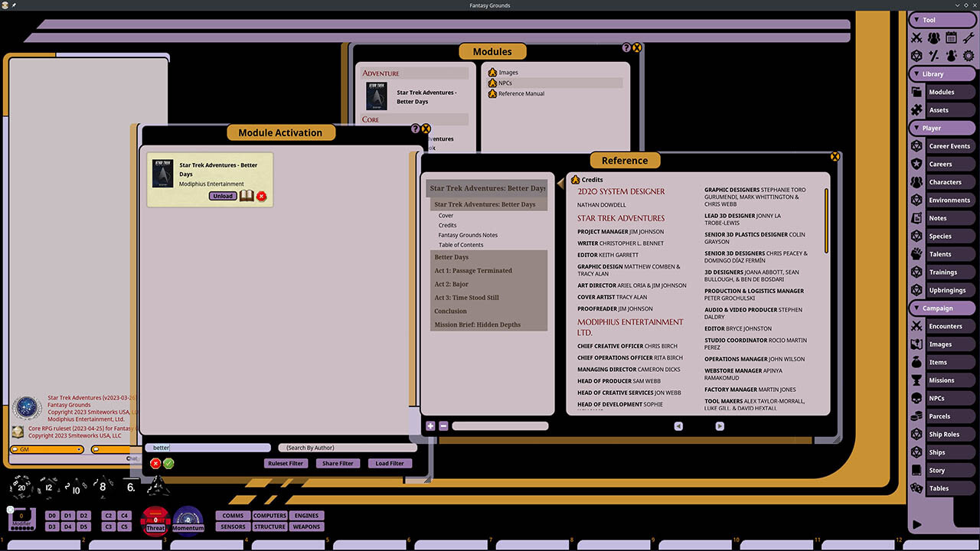The height and width of the screenshot is (551, 980).
Task: Select the wrench options tool
Action: coord(968,37)
